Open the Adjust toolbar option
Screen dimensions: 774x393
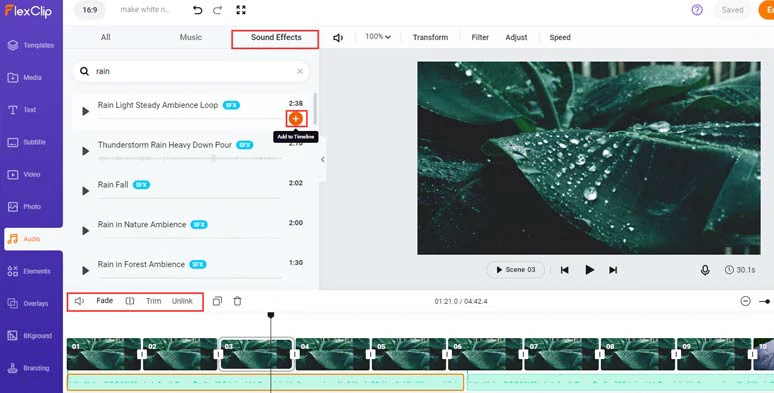516,38
